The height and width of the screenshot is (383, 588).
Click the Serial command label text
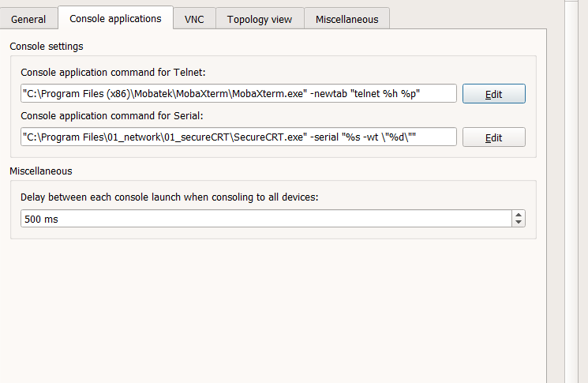click(111, 116)
